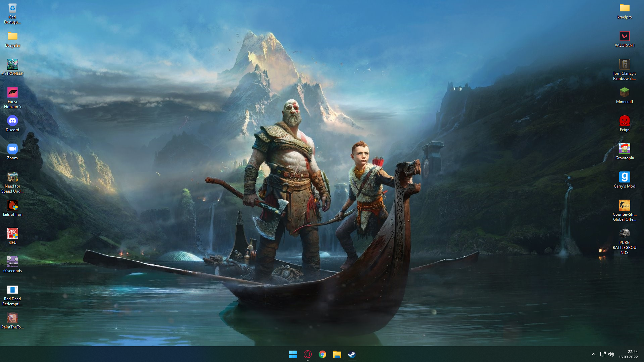Click the Red Dead Redemption shortcut
This screenshot has width=644, height=362.
(12, 295)
